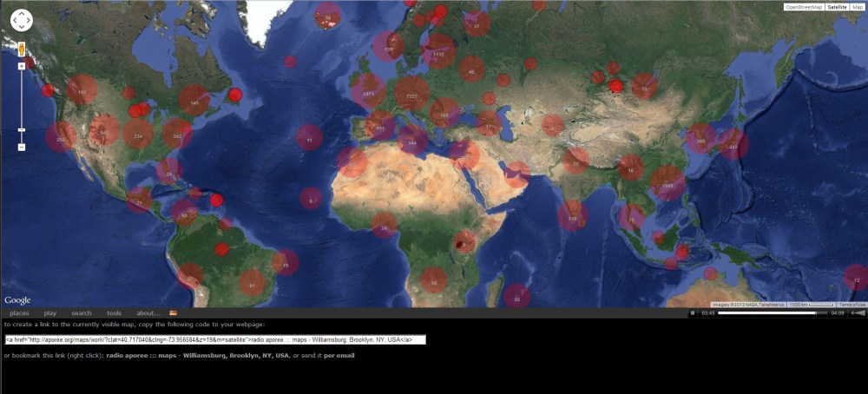Pause the audio playback
868x394 pixels.
[692, 312]
